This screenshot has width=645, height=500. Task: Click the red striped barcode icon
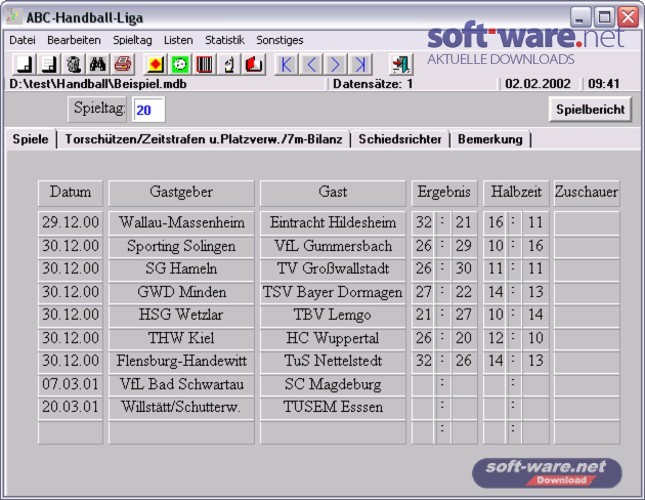point(204,64)
